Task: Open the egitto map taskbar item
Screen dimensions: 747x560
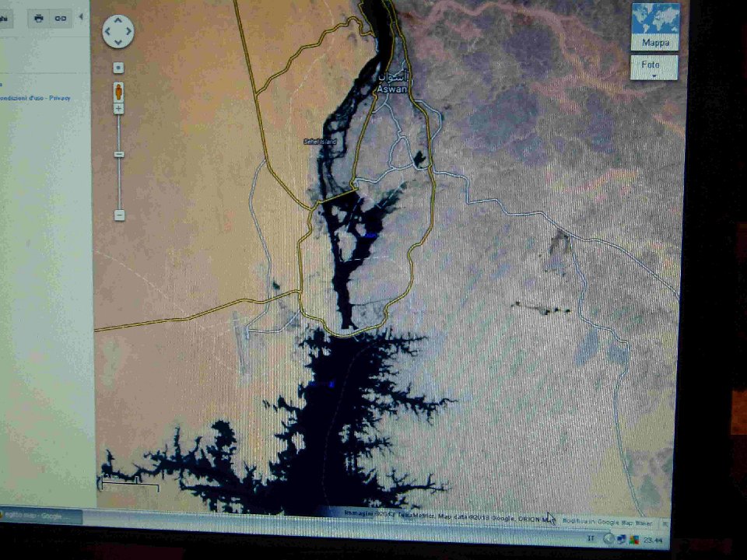Action: pos(40,516)
